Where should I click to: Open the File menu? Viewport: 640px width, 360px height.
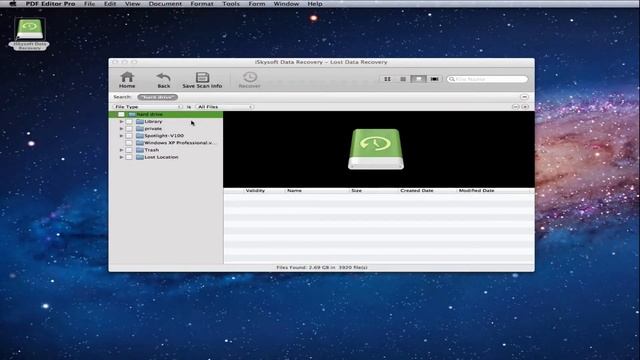click(x=89, y=4)
